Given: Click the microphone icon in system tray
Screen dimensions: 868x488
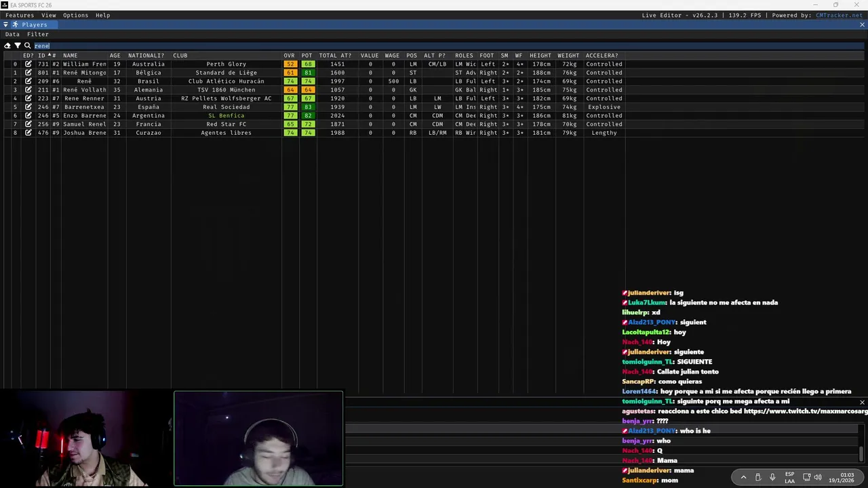Looking at the screenshot, I should pos(772,477).
